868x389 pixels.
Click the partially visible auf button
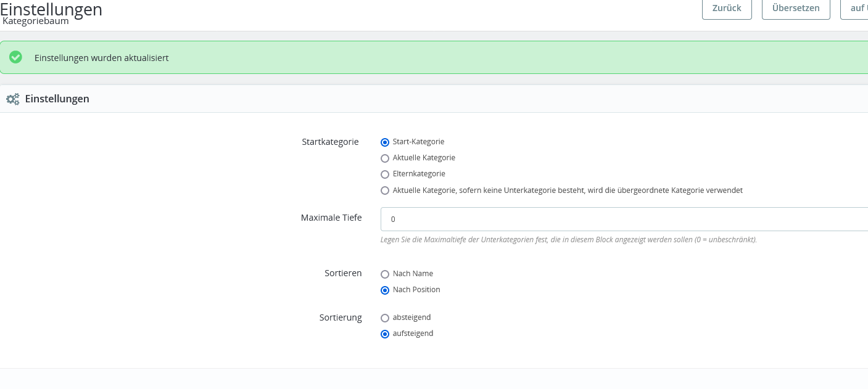tap(854, 9)
